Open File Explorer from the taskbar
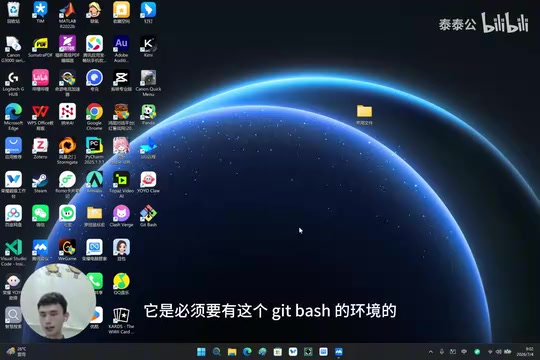The height and width of the screenshot is (360, 540). [232, 352]
